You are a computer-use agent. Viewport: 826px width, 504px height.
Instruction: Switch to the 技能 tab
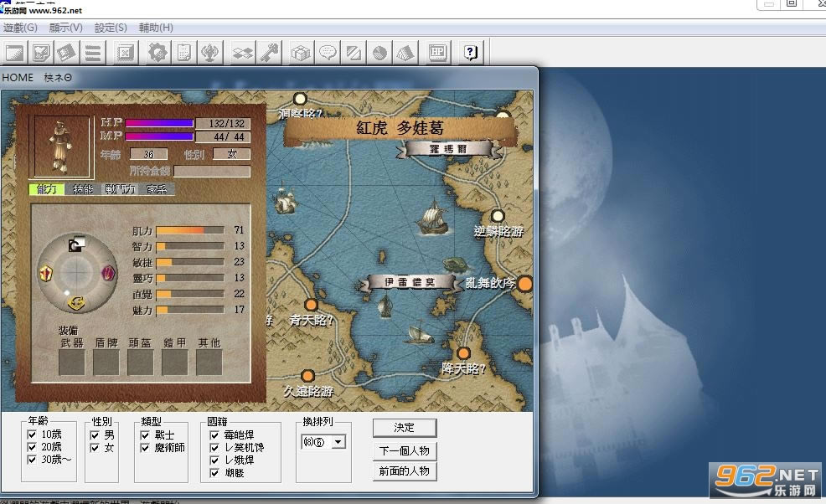85,189
